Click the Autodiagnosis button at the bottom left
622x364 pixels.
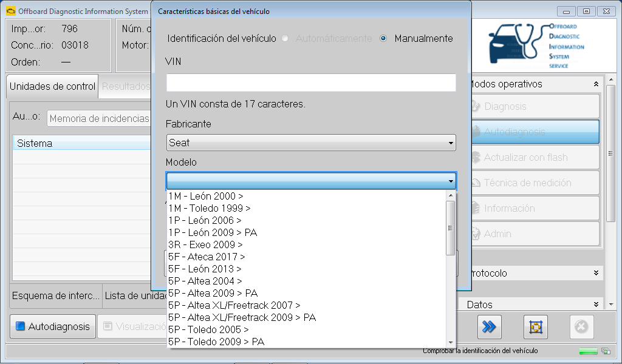[53, 326]
